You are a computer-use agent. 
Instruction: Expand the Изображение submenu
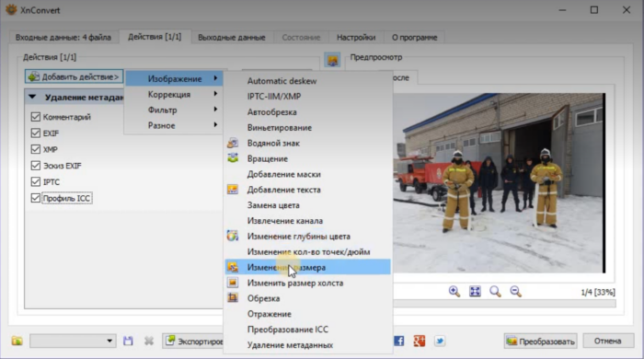174,78
